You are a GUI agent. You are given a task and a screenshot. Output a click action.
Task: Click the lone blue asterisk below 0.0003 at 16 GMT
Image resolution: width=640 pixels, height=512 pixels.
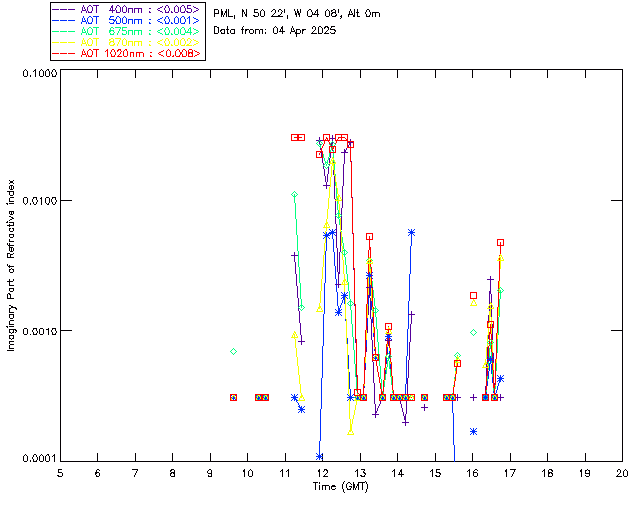tap(473, 432)
